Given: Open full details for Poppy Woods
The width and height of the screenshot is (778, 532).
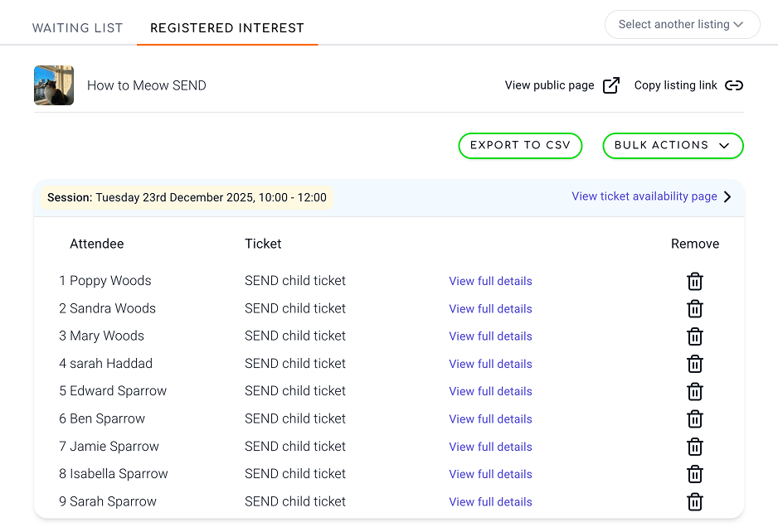Looking at the screenshot, I should 490,282.
